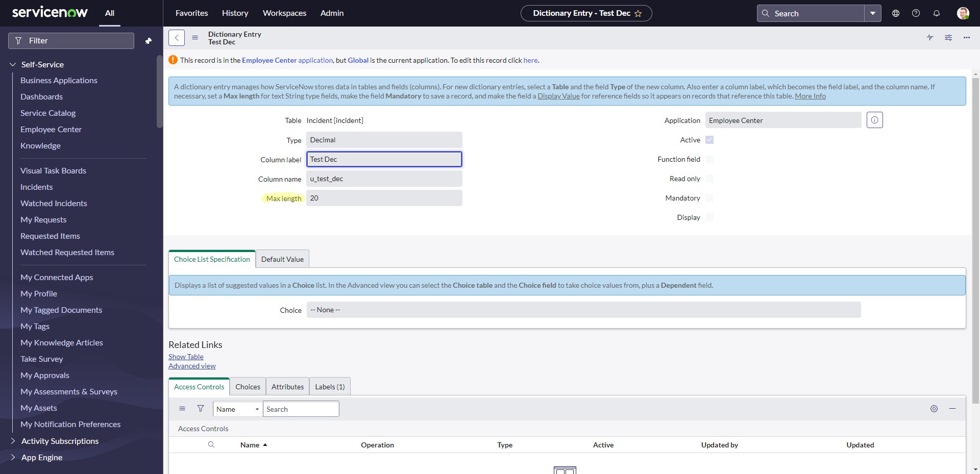Expand the App Engine section

point(13,458)
